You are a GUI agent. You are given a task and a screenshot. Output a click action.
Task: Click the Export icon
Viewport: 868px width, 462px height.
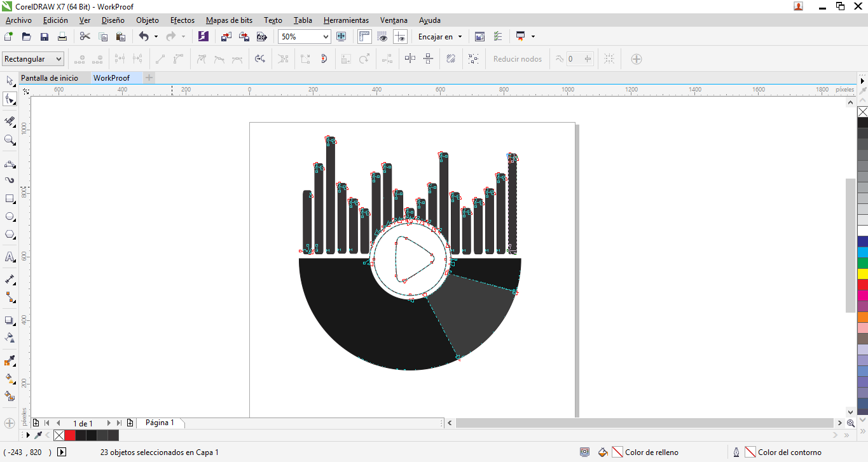[244, 37]
